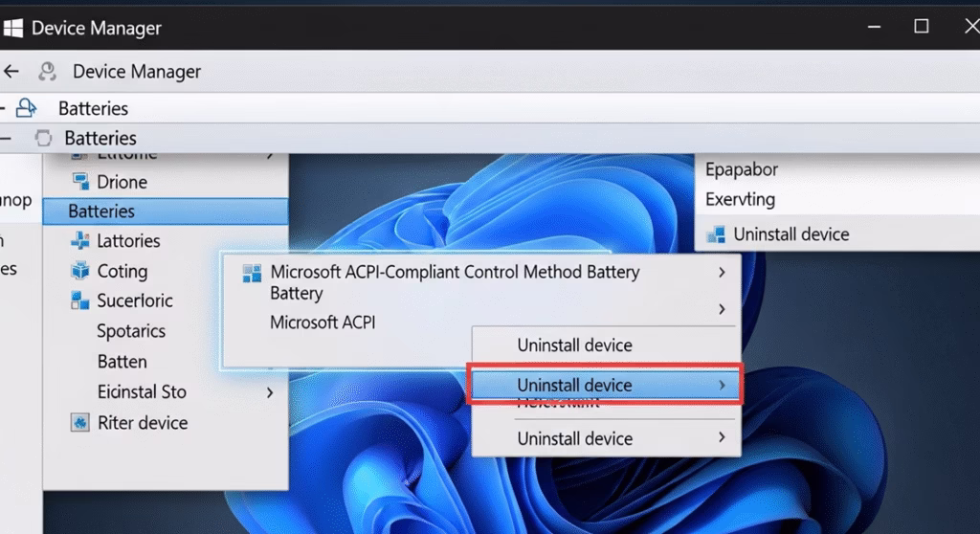Click the icon beside Uninstall device in the top-right panel
980x534 pixels.
716,234
